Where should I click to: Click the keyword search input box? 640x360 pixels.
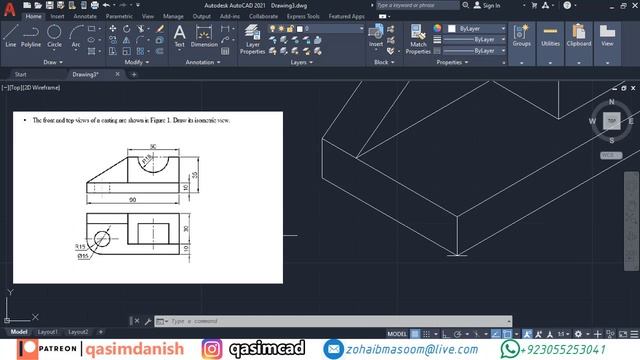tap(418, 5)
